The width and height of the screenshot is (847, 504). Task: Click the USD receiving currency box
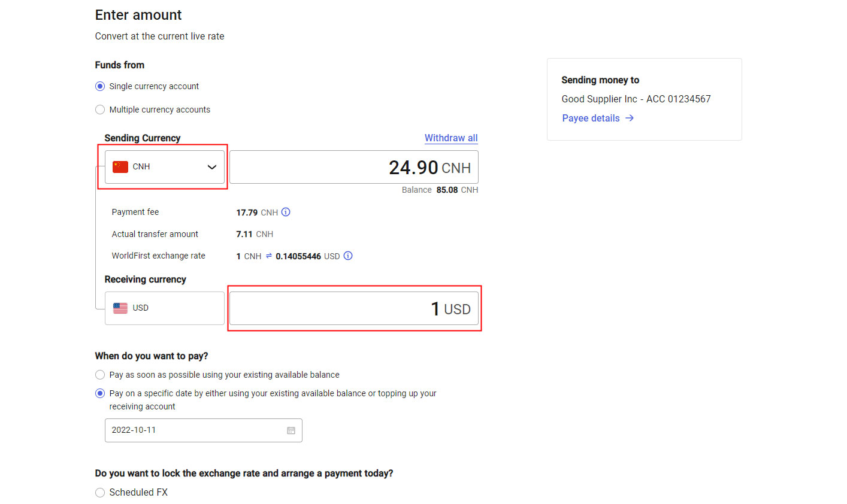tap(165, 308)
